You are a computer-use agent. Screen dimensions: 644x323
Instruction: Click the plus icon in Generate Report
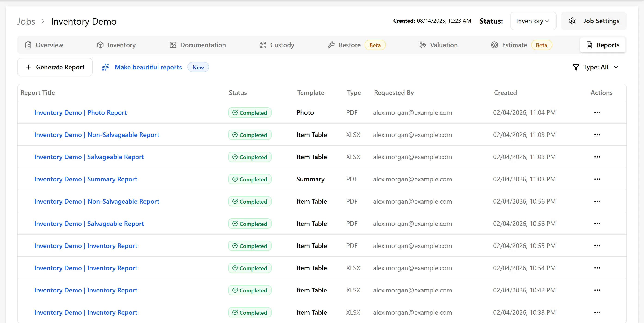29,67
